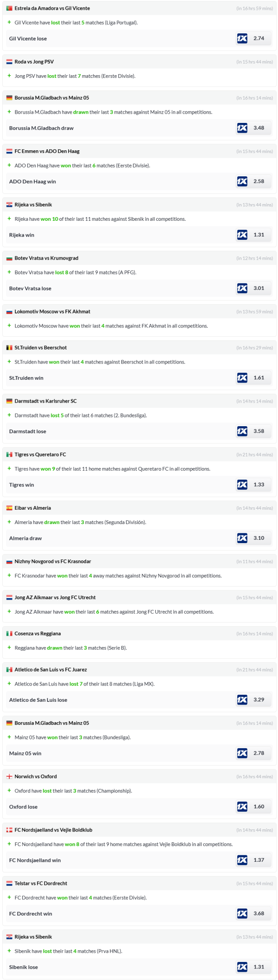Click the Portugal flag beside Estrela da Amadora
This screenshot has width=278, height=980.
9,8
